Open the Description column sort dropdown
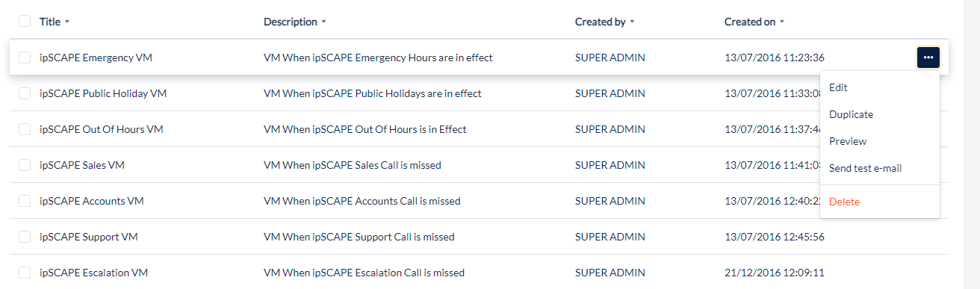 (323, 22)
